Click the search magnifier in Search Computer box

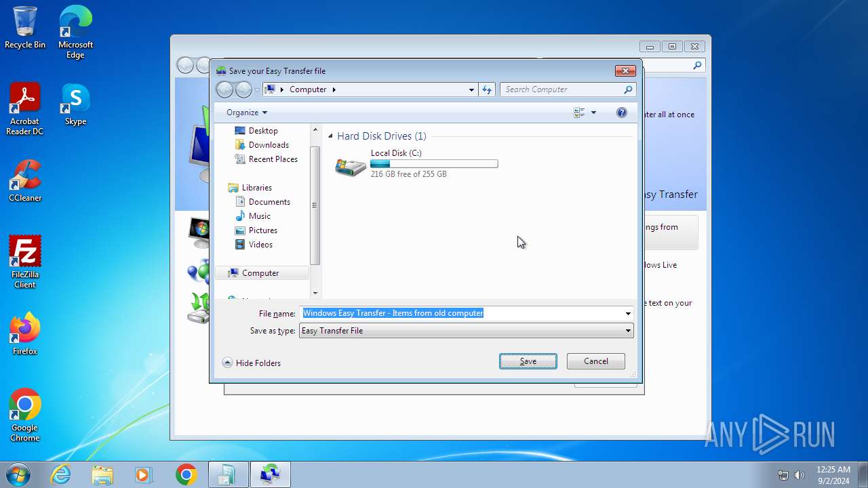click(628, 89)
